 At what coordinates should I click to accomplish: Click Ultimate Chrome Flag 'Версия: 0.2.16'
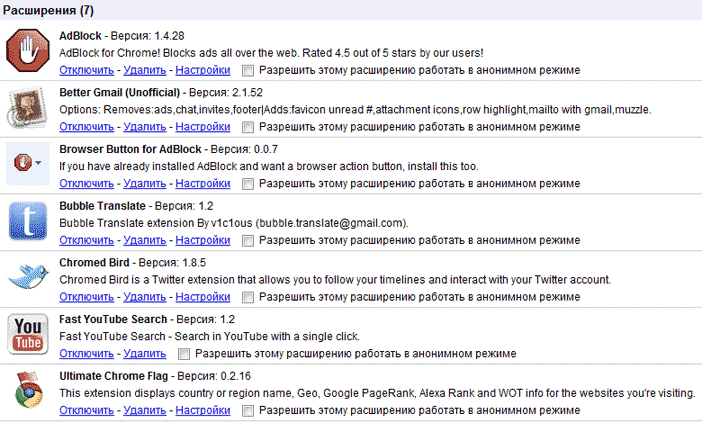(214, 376)
